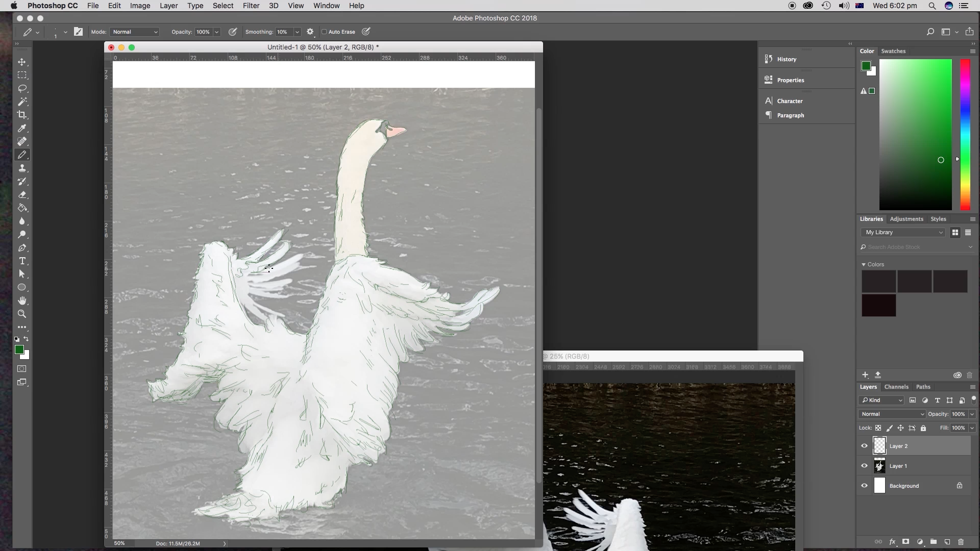Hide Layer 2 using its eye icon
This screenshot has width=980, height=551.
pyautogui.click(x=864, y=446)
